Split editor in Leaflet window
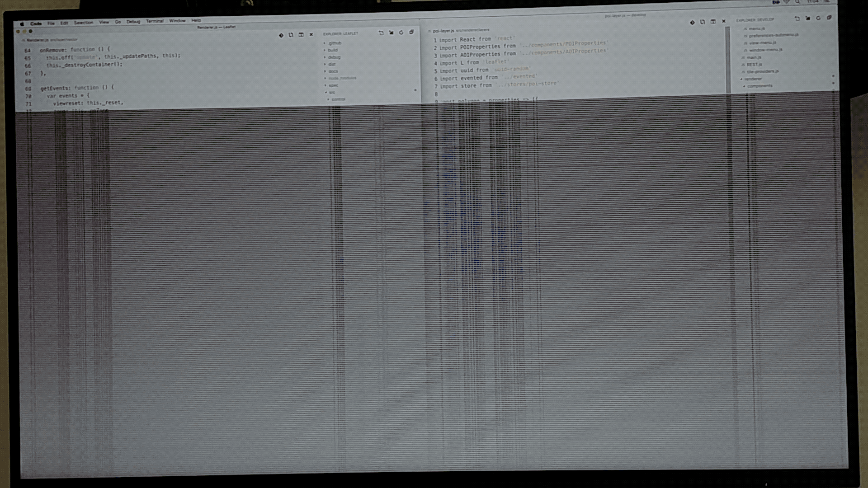 [301, 35]
